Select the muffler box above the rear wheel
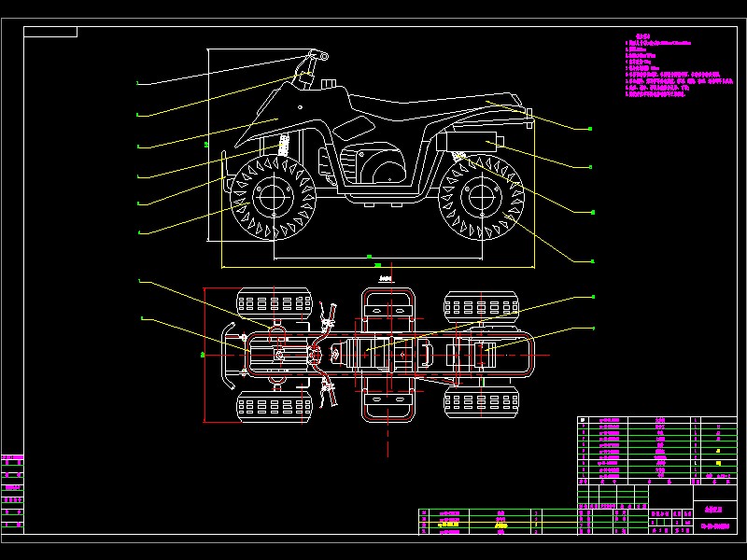747x560 pixels. pos(470,142)
